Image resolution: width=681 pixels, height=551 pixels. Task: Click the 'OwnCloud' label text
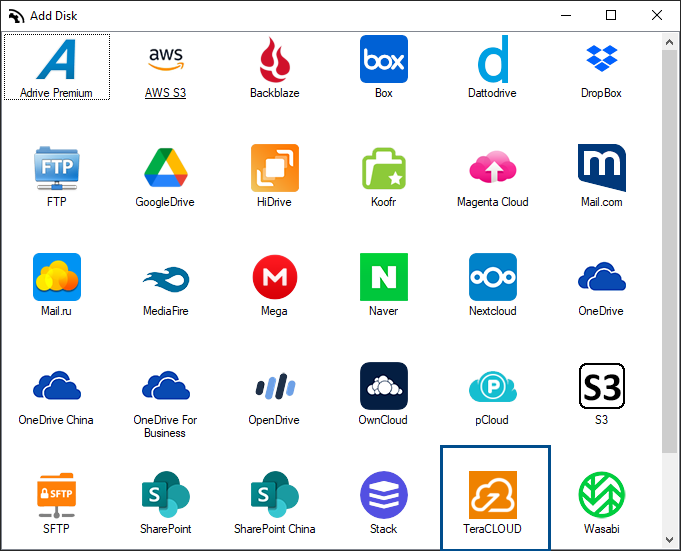click(x=383, y=420)
